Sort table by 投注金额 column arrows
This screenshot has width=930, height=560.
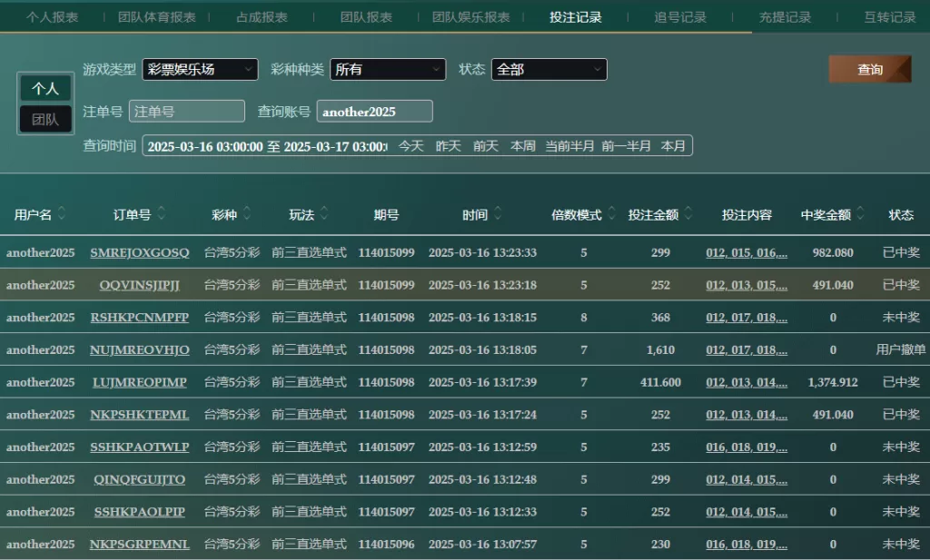pyautogui.click(x=688, y=213)
